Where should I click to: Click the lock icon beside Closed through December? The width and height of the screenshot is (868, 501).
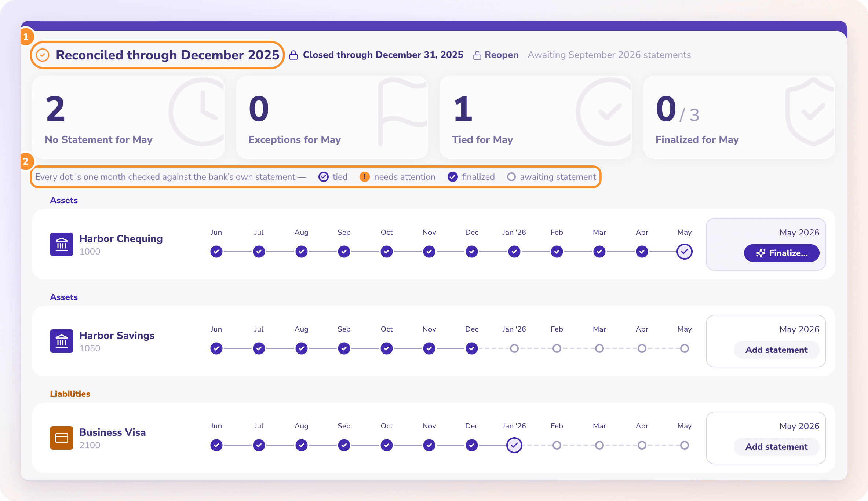point(293,55)
